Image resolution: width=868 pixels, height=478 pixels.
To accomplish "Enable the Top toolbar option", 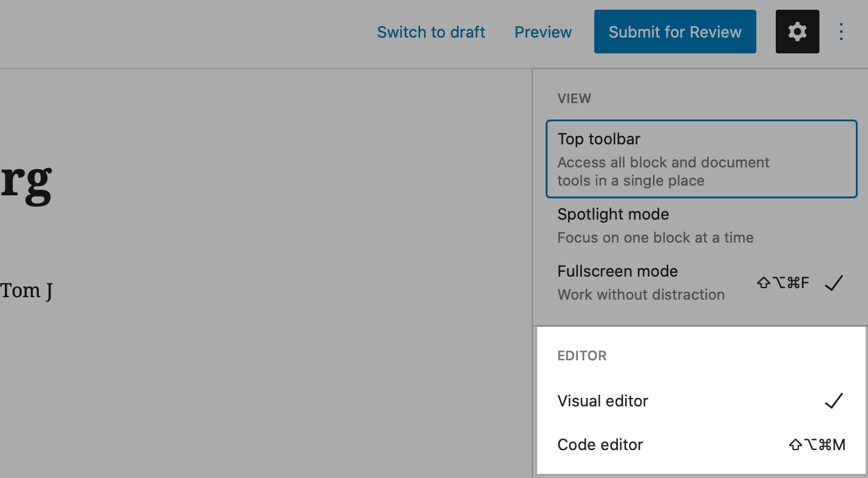I will (702, 159).
